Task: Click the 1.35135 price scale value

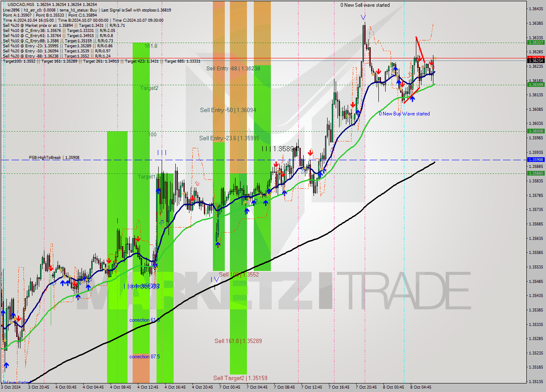Action: pyautogui.click(x=536, y=381)
